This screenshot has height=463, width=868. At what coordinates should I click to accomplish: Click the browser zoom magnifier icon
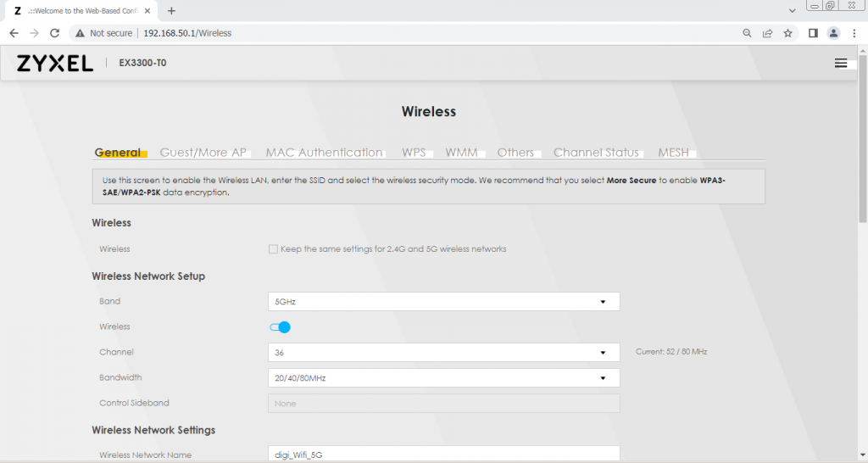(x=747, y=33)
